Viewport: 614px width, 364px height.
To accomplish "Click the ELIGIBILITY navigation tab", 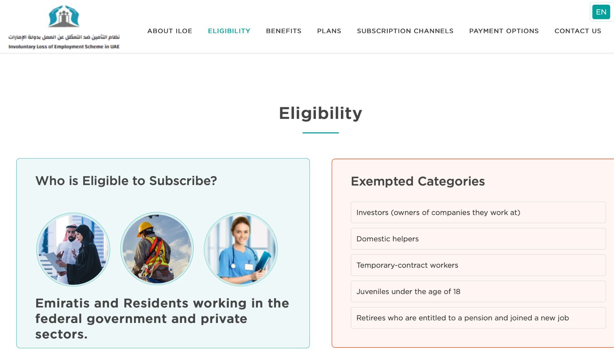I will 229,30.
